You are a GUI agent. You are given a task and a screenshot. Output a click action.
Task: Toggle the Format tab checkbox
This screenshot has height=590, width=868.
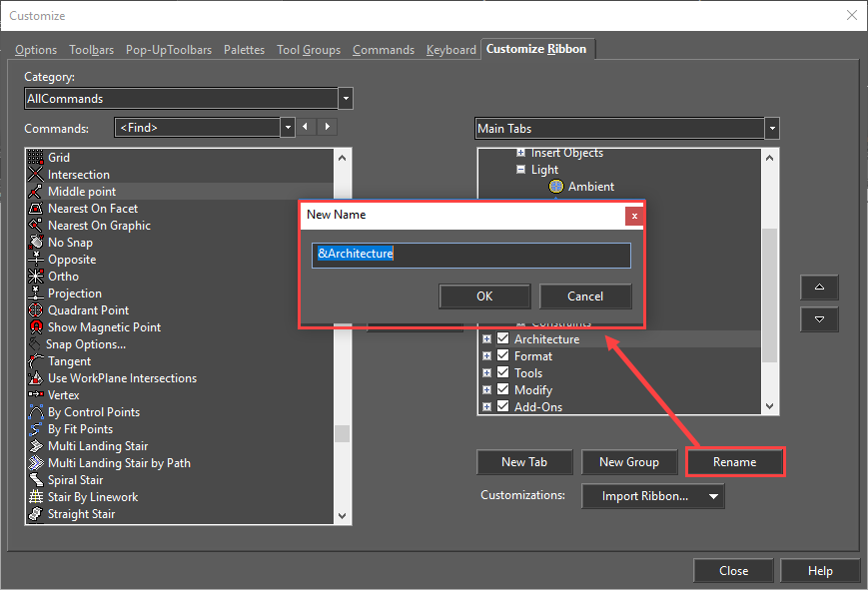coord(503,356)
